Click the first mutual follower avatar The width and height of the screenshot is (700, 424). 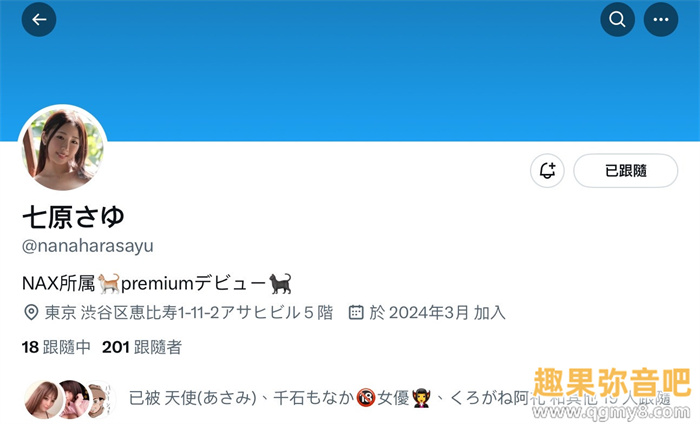pos(43,399)
